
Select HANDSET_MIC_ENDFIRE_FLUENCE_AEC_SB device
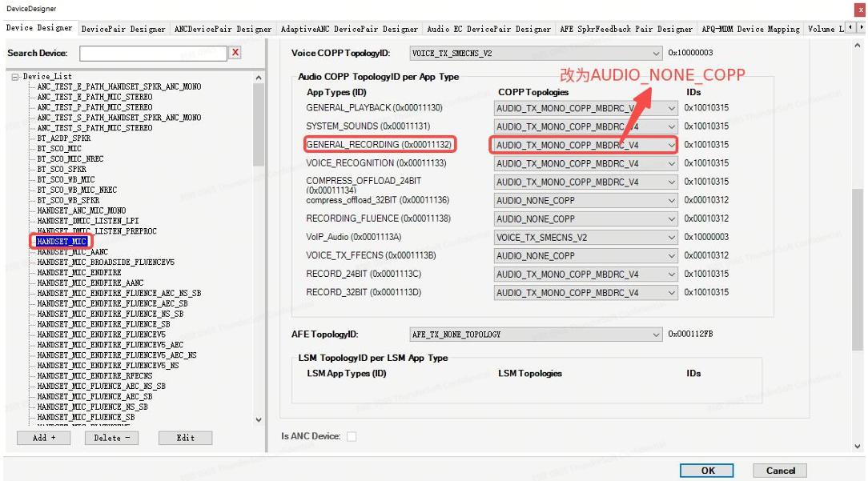coord(112,303)
